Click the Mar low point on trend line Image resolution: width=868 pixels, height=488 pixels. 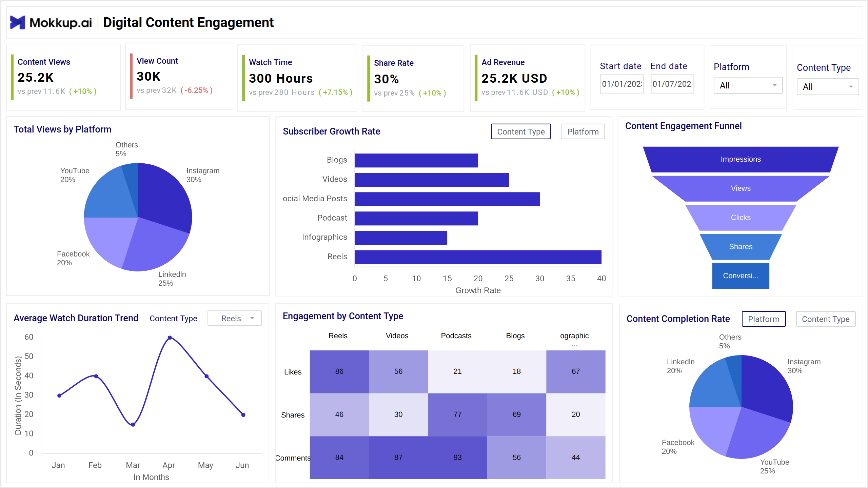coord(133,425)
